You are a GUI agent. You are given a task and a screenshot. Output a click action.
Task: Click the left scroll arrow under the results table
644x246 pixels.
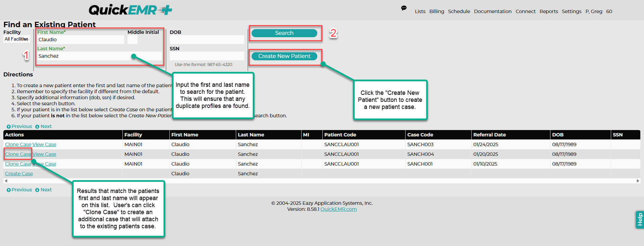[x=6, y=181]
